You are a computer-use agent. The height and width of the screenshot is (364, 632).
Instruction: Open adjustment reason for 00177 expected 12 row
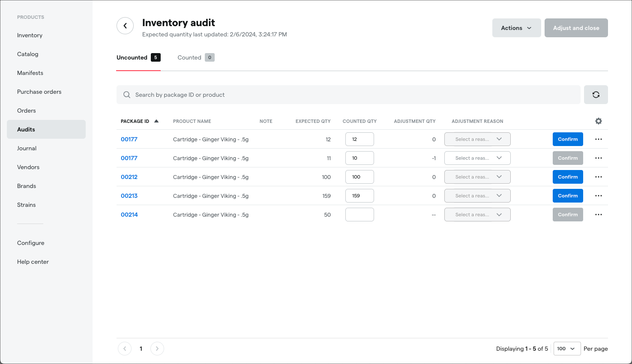click(x=477, y=139)
